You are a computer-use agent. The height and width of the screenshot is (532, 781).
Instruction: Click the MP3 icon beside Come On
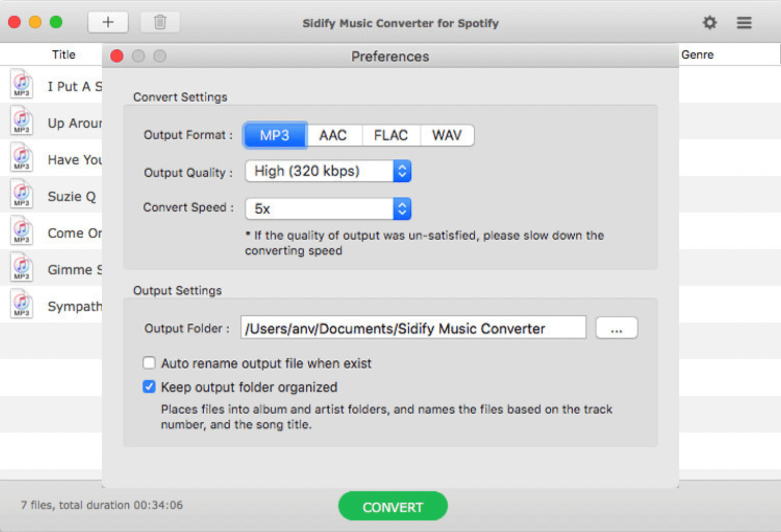[x=21, y=231]
